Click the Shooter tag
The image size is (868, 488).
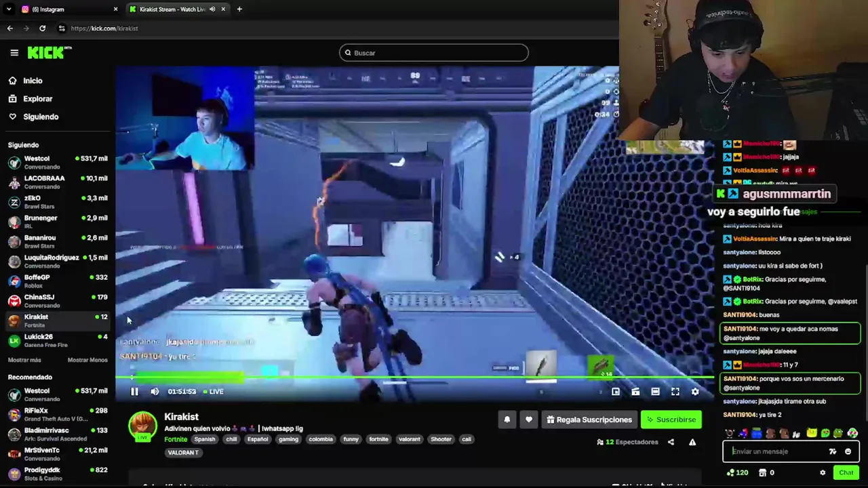click(441, 439)
